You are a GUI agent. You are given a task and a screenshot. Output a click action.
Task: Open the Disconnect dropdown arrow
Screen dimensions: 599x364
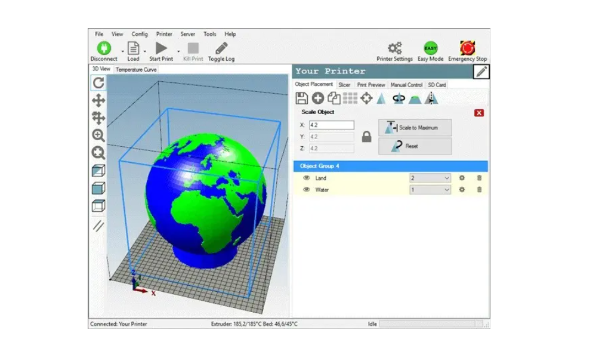(x=123, y=51)
